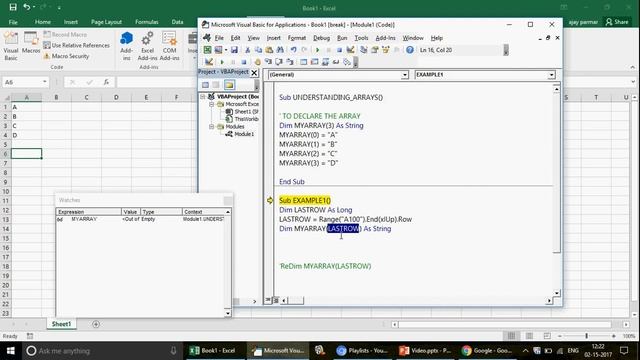This screenshot has width=640, height=360.
Task: Open the Call Stack icon
Action: pyautogui.click(x=347, y=62)
